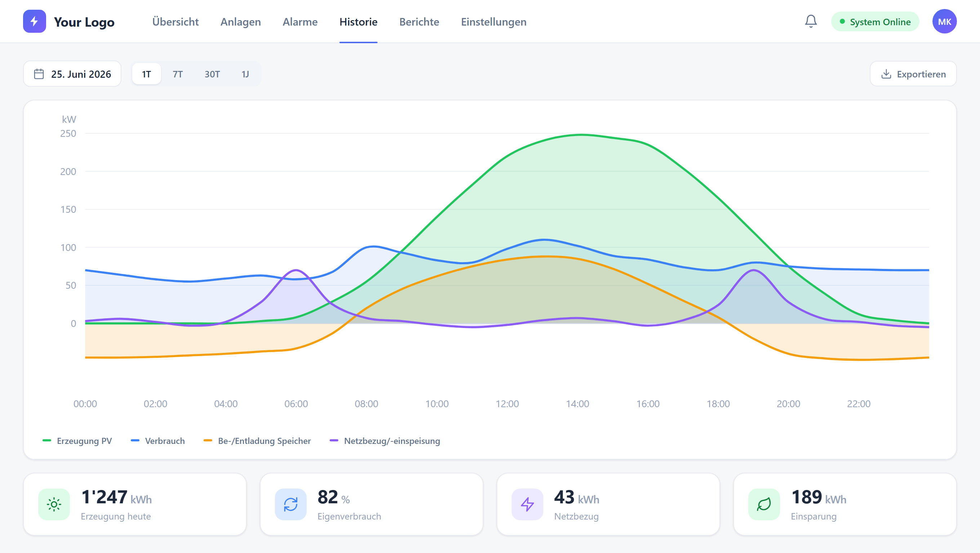The image size is (980, 553).
Task: Toggle Verbrauch legend series
Action: pyautogui.click(x=158, y=441)
